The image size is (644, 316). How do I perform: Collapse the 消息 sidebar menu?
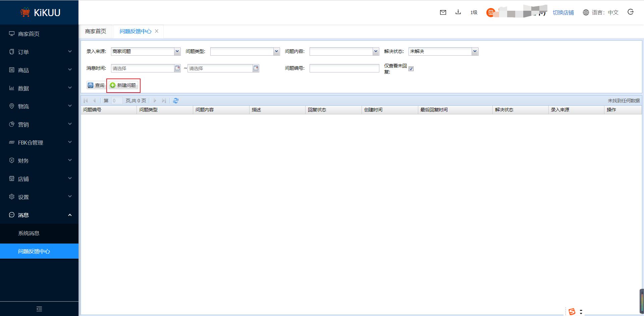click(39, 215)
